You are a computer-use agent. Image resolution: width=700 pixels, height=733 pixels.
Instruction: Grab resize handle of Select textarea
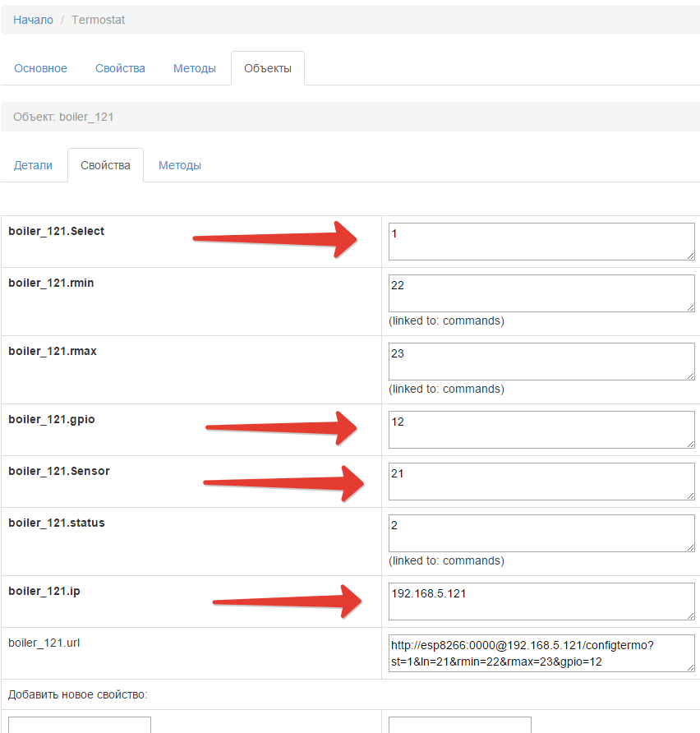coord(691,256)
